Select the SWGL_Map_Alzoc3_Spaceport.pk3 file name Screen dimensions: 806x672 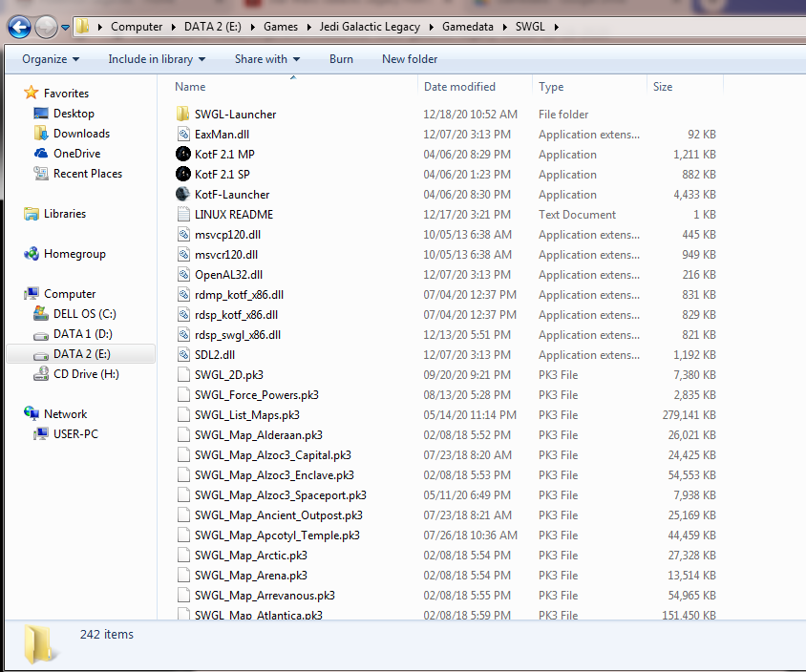tap(281, 495)
